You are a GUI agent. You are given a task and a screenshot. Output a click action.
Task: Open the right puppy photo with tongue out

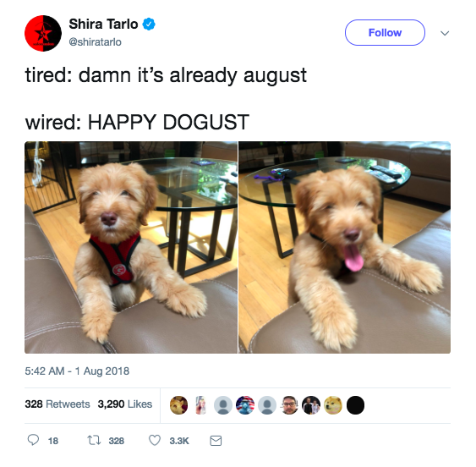tap(345, 247)
